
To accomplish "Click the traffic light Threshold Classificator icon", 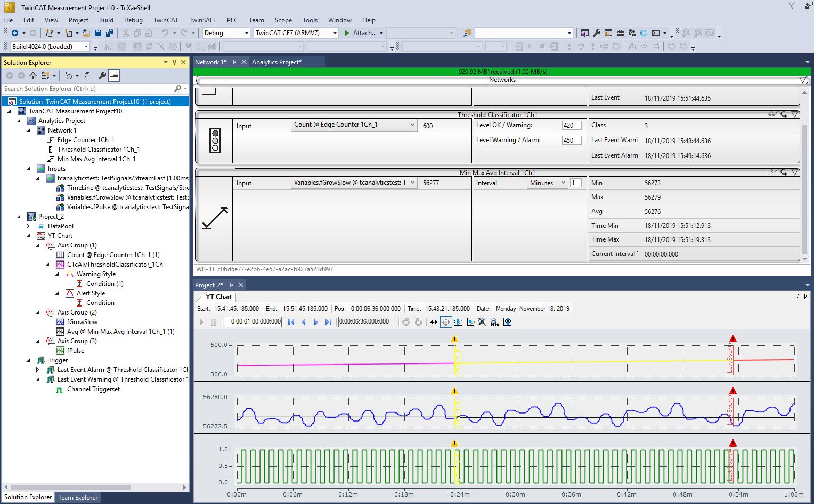I will click(215, 141).
